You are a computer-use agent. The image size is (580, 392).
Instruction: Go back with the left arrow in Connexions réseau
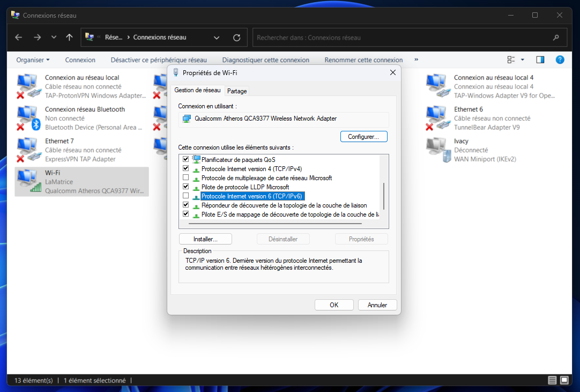19,38
